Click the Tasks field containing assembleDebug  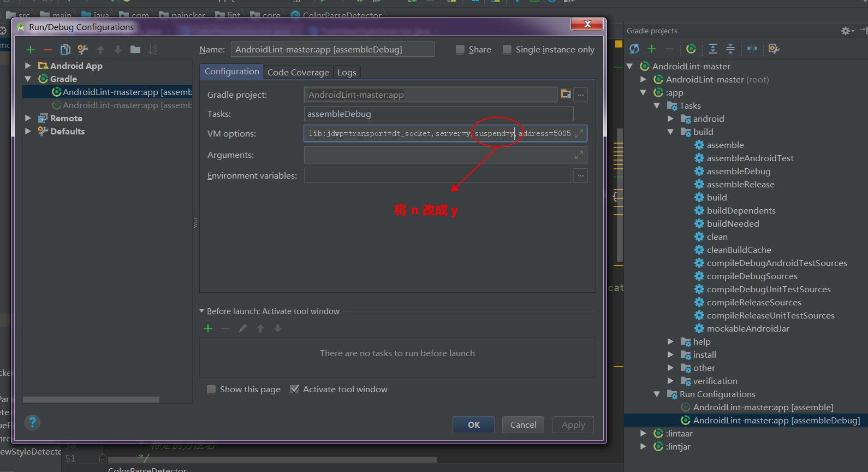click(x=438, y=114)
